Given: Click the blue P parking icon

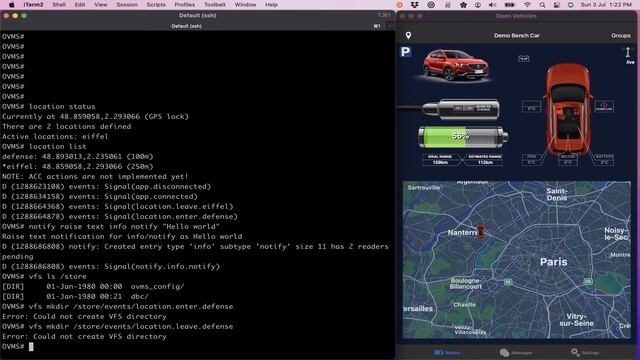Looking at the screenshot, I should (x=406, y=52).
